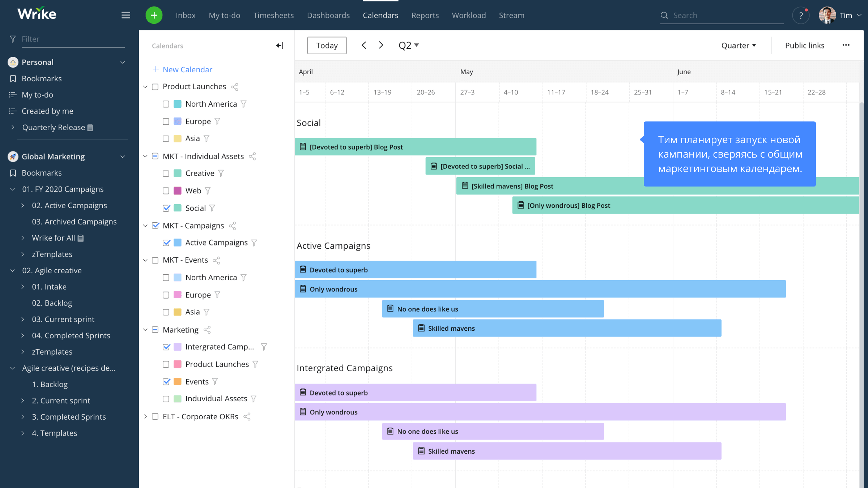Switch to the Reports tab

pos(425,15)
